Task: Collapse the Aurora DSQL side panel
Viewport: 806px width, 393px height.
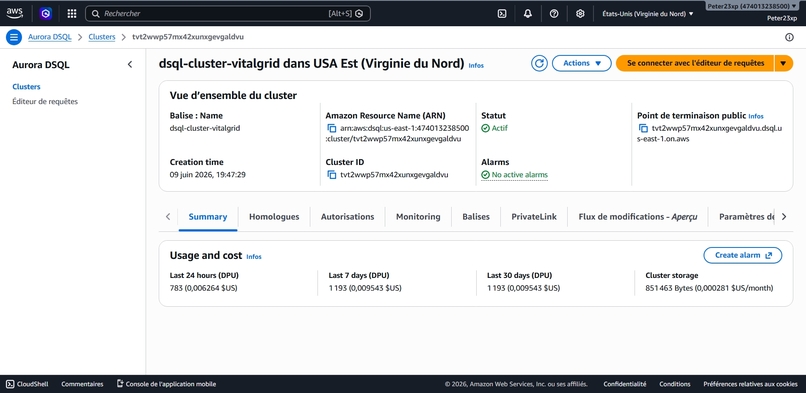Action: (130, 65)
